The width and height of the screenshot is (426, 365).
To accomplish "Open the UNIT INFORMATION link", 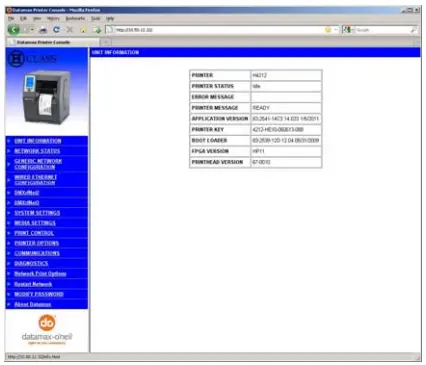I will tap(38, 141).
